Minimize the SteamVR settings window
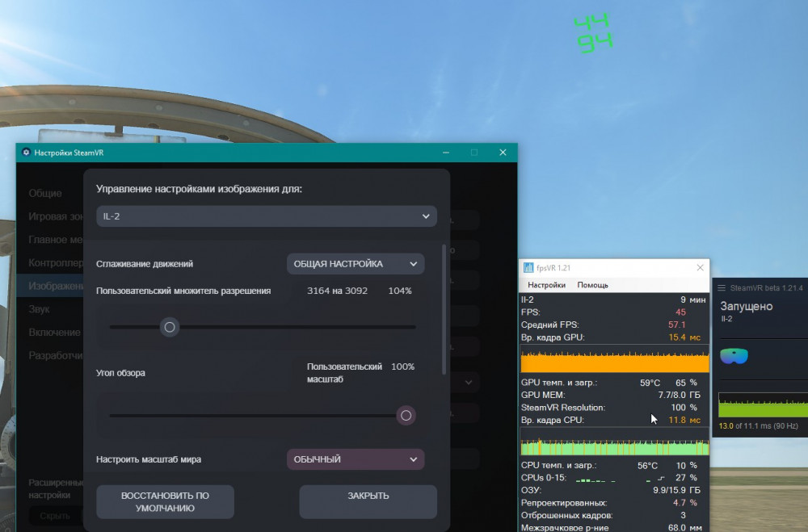Viewport: 808px width, 532px height. (x=446, y=153)
